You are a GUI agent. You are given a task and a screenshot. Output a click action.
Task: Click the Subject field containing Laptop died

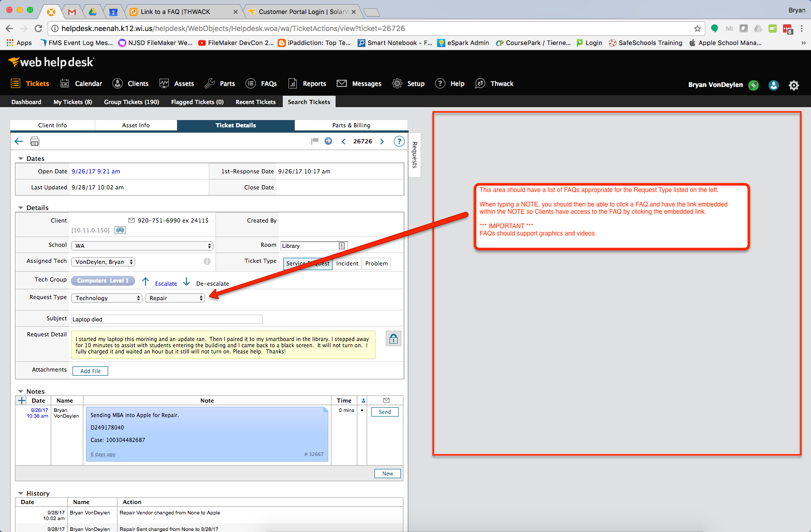pyautogui.click(x=167, y=319)
